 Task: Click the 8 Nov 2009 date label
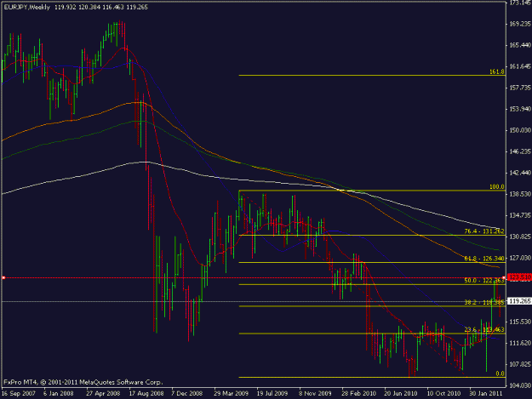tap(315, 394)
